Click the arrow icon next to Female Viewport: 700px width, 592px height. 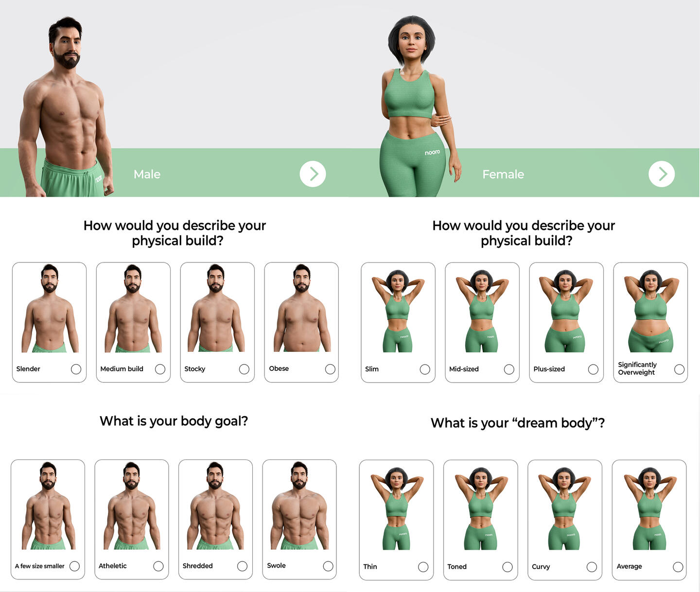[x=662, y=174]
